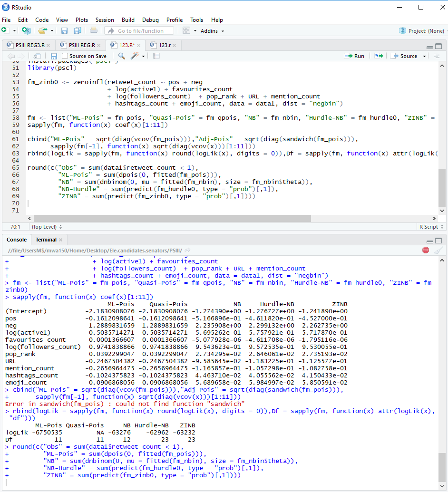
Task: Open the New File dropdown arrow
Action: (14, 31)
